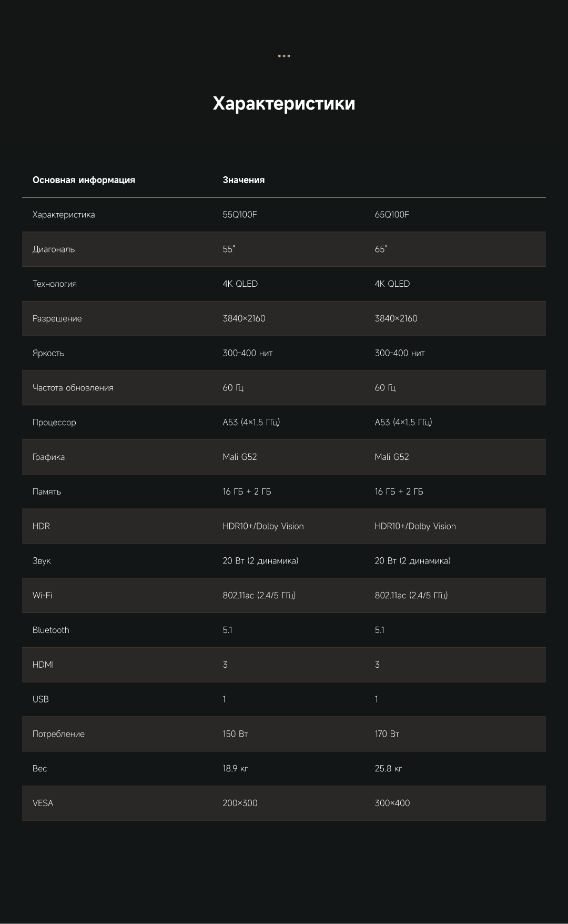This screenshot has width=568, height=924.
Task: Click the three-dot divider above the heading
Action: [x=284, y=56]
